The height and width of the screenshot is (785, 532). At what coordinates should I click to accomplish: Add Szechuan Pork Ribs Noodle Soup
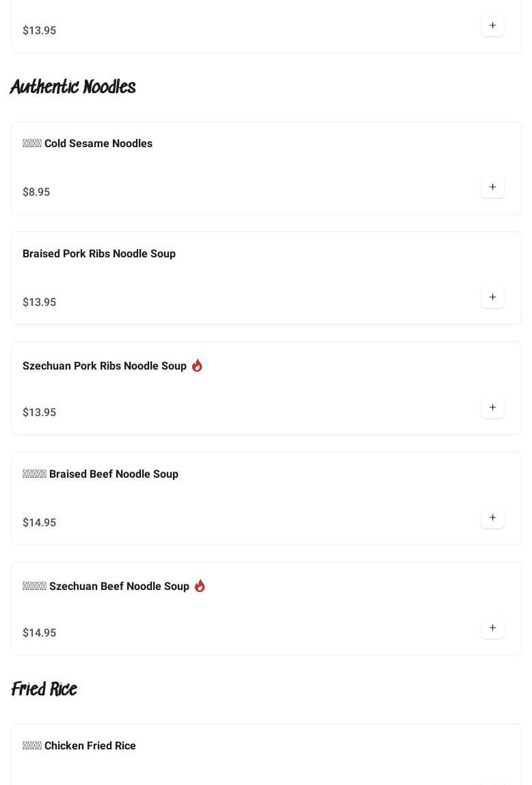492,407
